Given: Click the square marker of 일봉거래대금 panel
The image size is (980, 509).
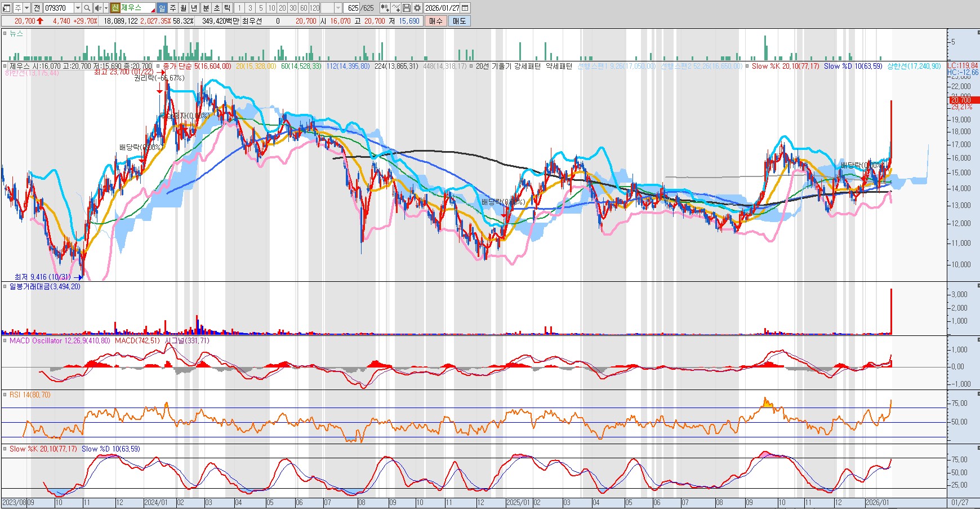Looking at the screenshot, I should click(5, 286).
